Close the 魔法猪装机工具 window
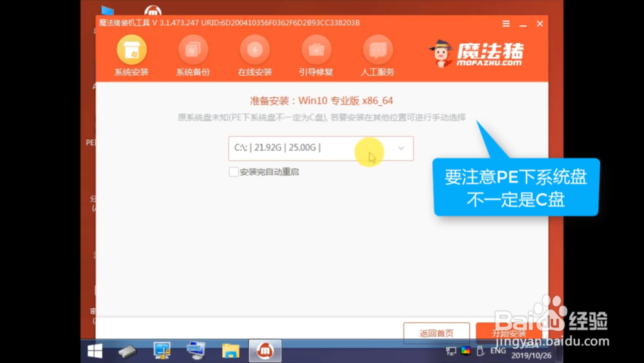644x363 pixels. click(540, 24)
